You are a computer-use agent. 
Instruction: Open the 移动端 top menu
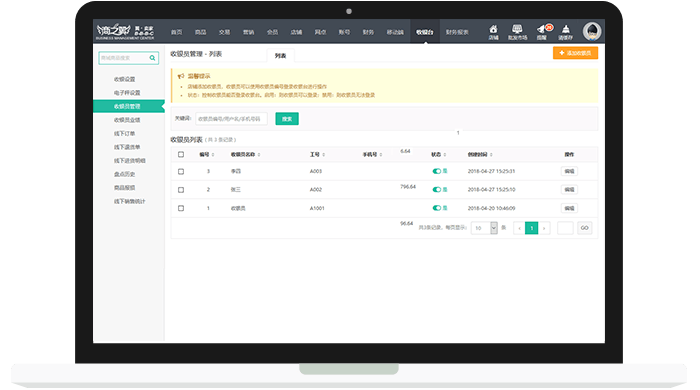click(395, 32)
